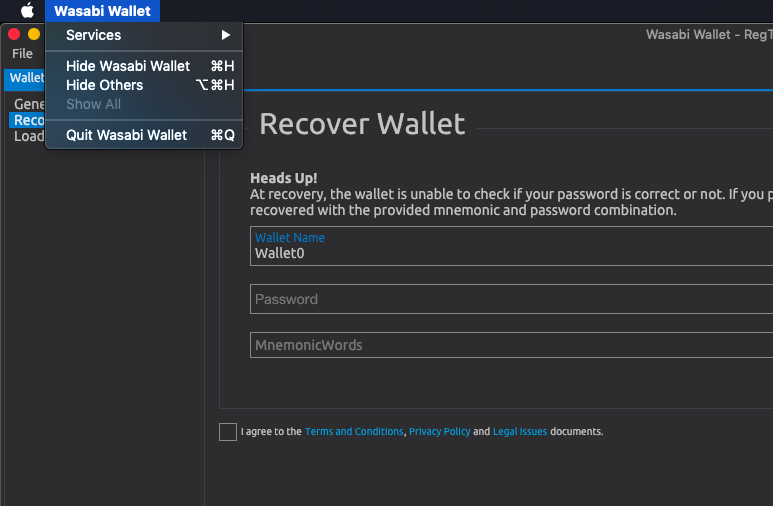773x506 pixels.
Task: Open the Apple menu icon
Action: pyautogui.click(x=28, y=10)
